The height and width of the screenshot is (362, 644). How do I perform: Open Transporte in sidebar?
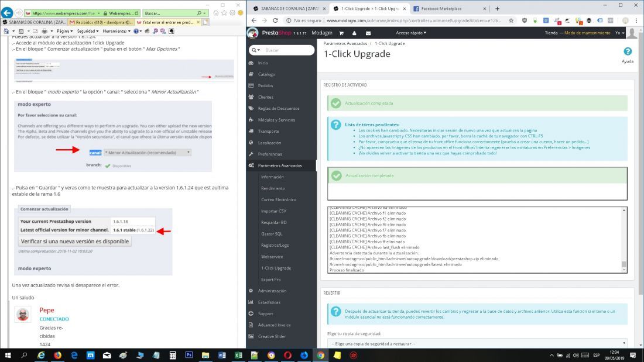[268, 132]
